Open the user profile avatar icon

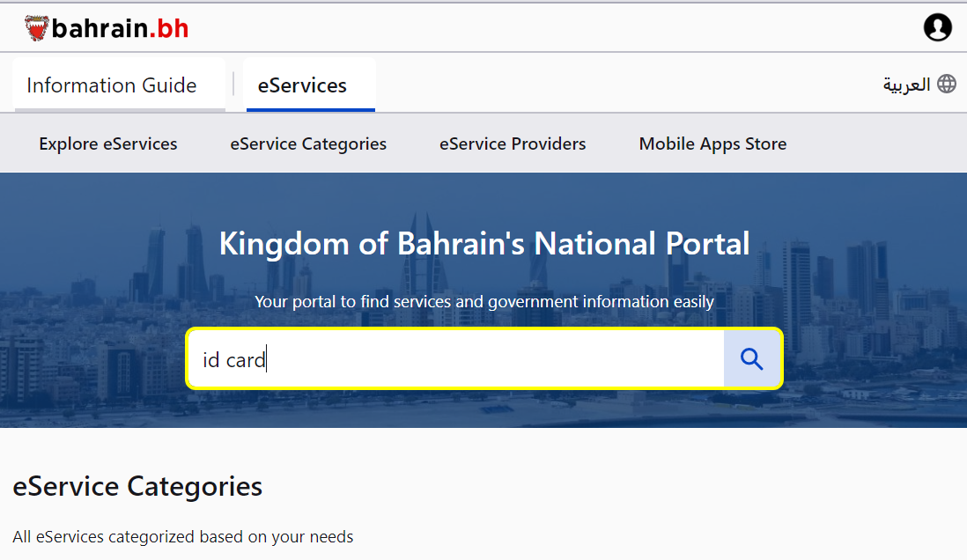[937, 27]
